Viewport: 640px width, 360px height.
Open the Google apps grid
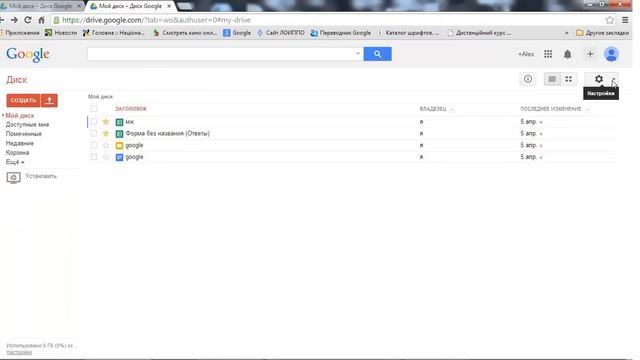548,54
